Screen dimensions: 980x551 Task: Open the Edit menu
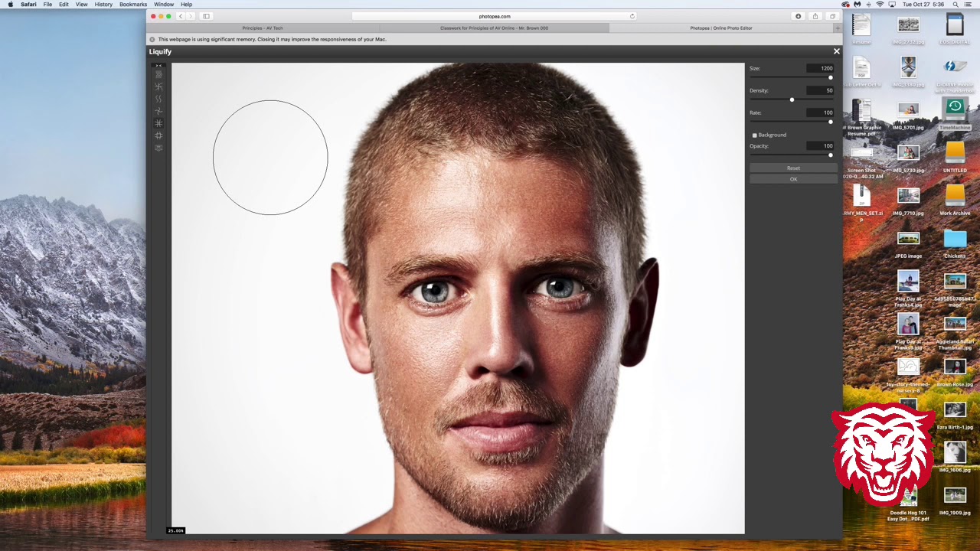coord(64,5)
